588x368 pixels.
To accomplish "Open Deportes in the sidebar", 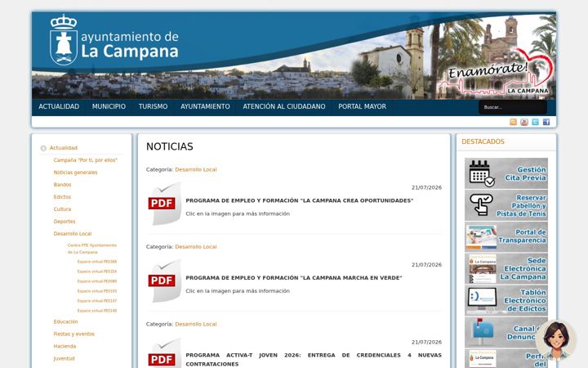I will 65,222.
